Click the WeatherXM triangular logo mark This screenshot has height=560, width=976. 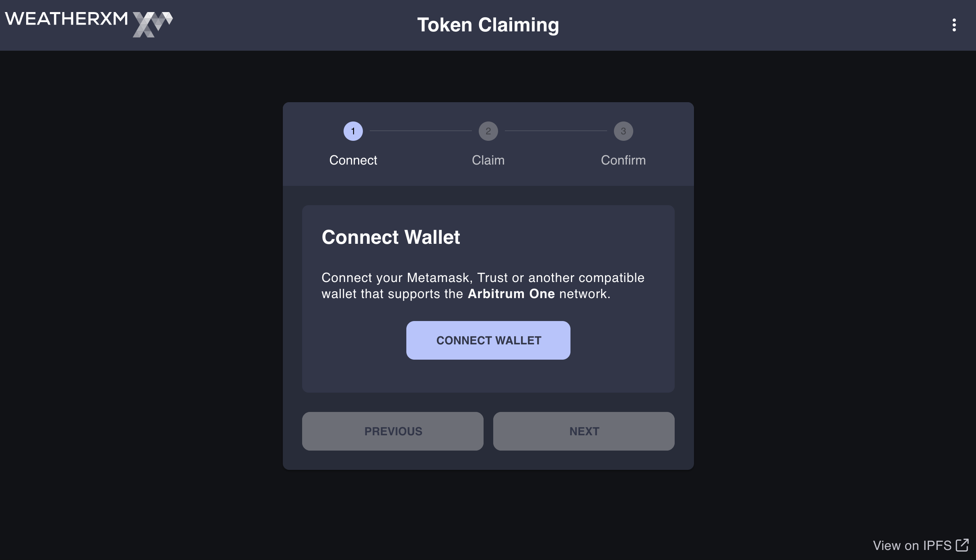(x=152, y=24)
